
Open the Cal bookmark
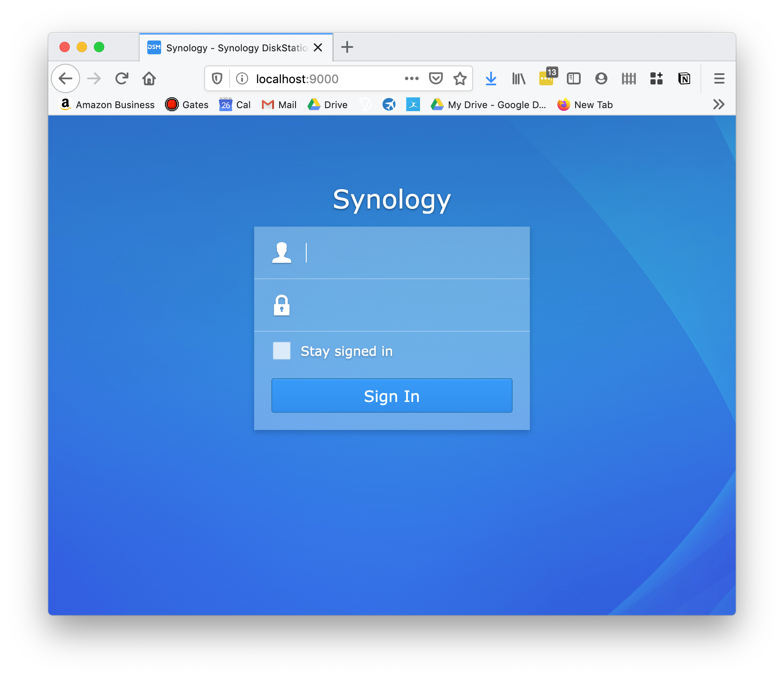pos(235,105)
